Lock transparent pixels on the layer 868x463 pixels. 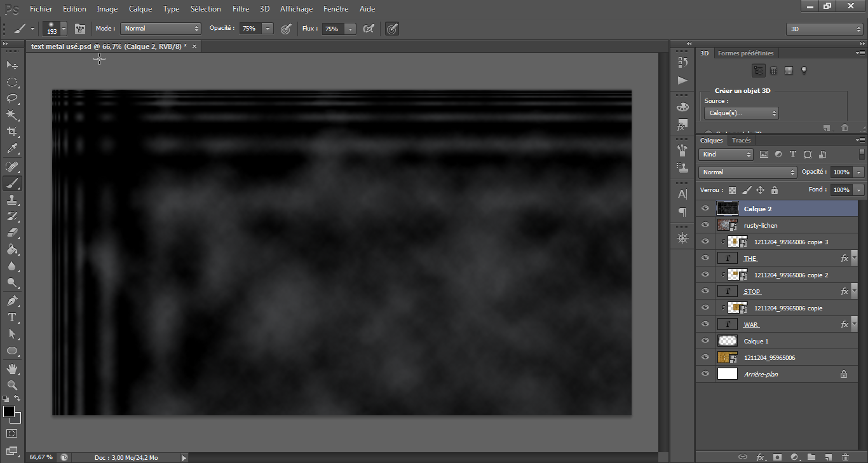tap(732, 190)
